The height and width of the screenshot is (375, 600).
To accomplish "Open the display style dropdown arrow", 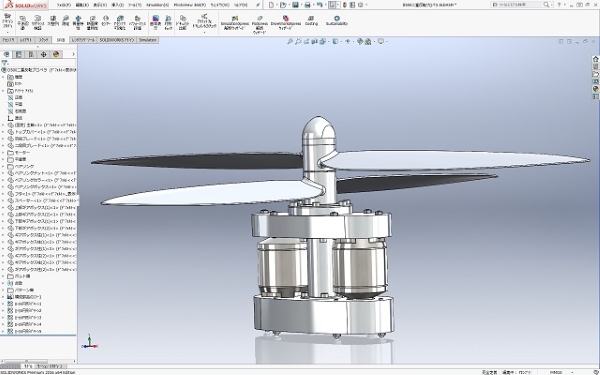I will pyautogui.click(x=340, y=42).
